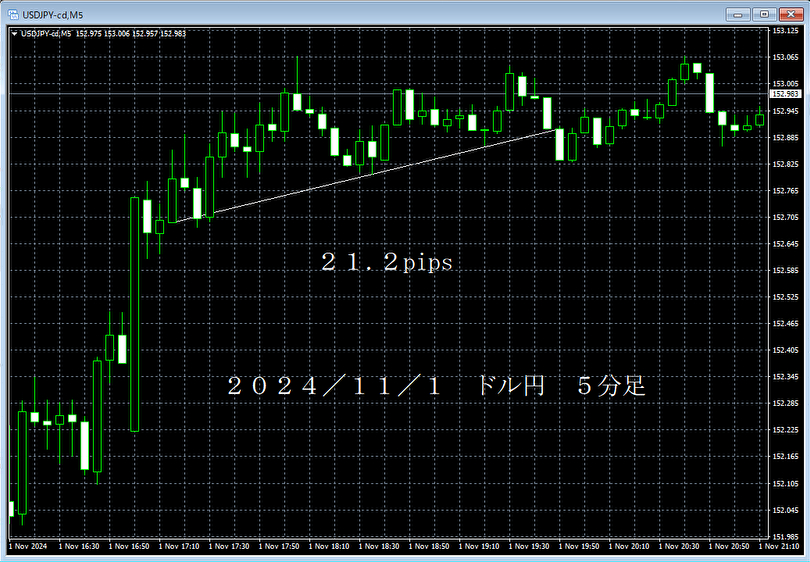Click the high value 153.006 in the chart header

coord(117,34)
